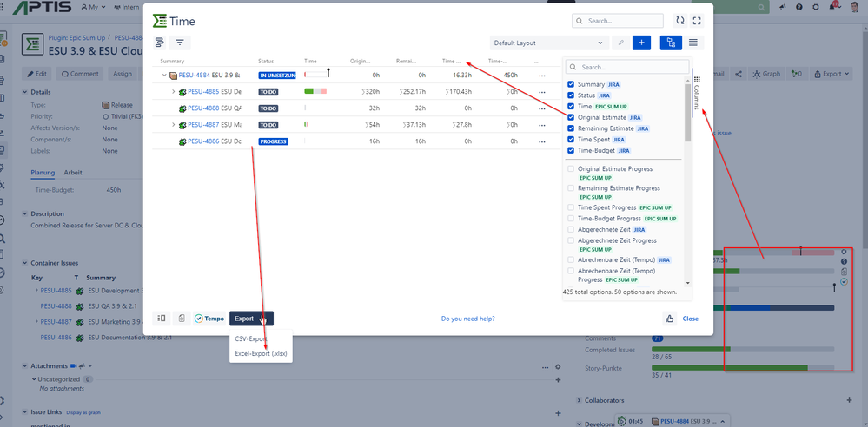
Task: Expand the PESU-4885 row in dialog
Action: [x=173, y=92]
